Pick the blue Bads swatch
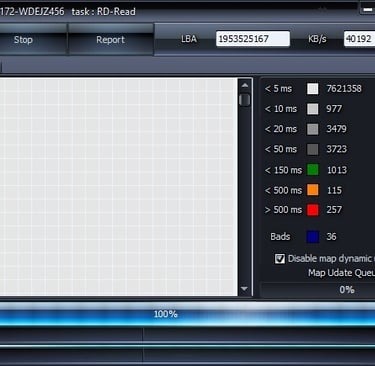Screen dimensions: 375x366 click(312, 237)
